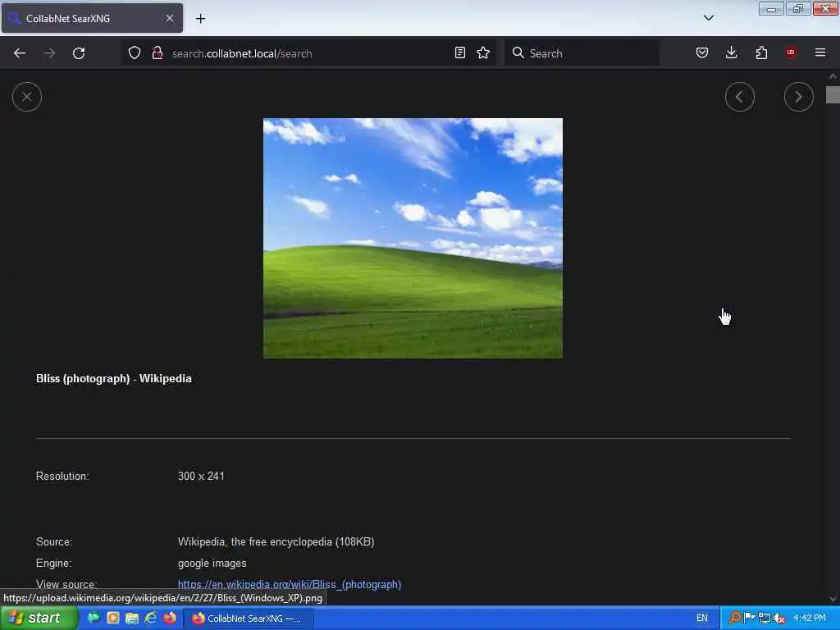Image resolution: width=840 pixels, height=630 pixels.
Task: Focus the browser Search field
Action: click(582, 53)
